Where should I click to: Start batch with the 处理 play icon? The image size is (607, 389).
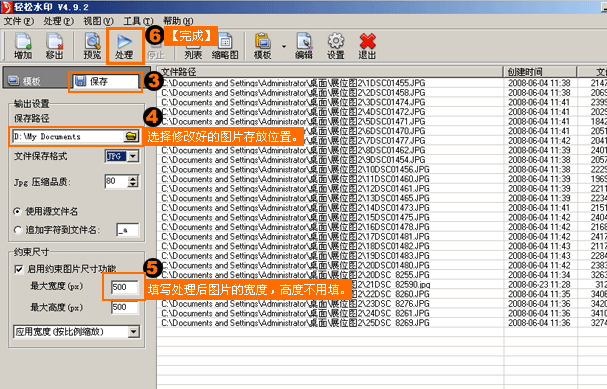[125, 46]
